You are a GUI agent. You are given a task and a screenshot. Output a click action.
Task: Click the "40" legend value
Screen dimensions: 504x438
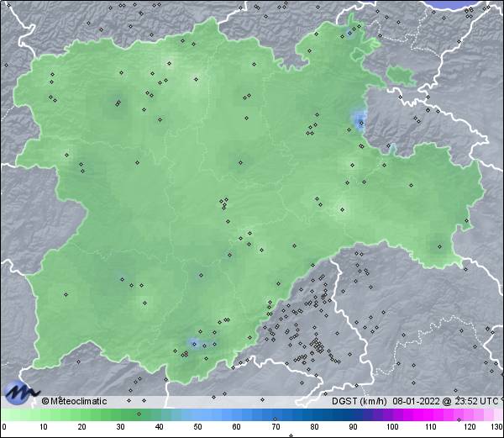pos(159,427)
